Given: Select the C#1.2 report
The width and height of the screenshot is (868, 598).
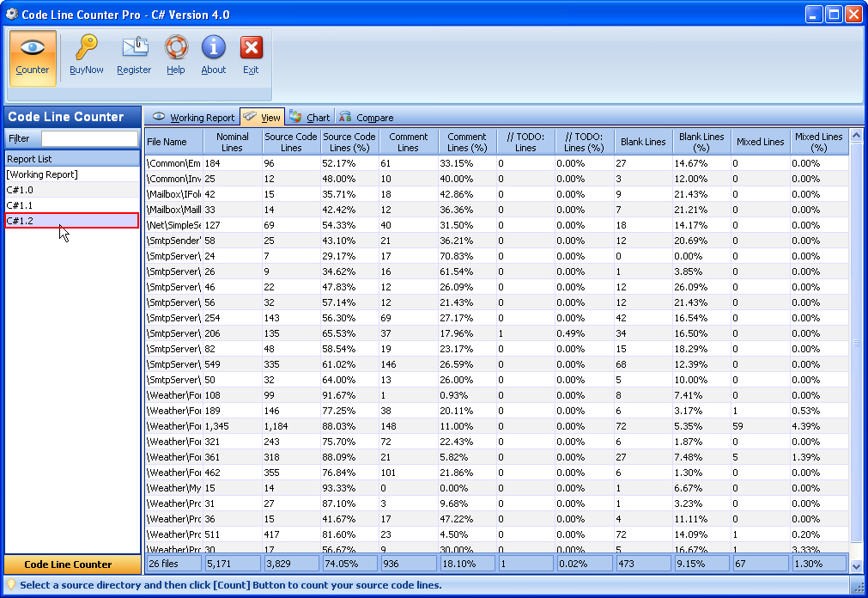Looking at the screenshot, I should click(72, 221).
